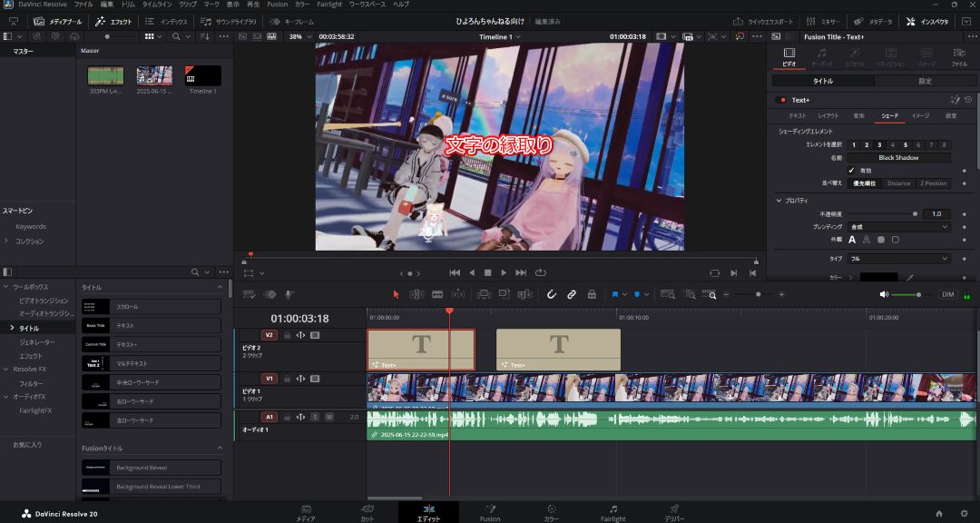This screenshot has height=523, width=980.
Task: Toggle the Text+ enable switch in Inspector
Action: coord(780,100)
